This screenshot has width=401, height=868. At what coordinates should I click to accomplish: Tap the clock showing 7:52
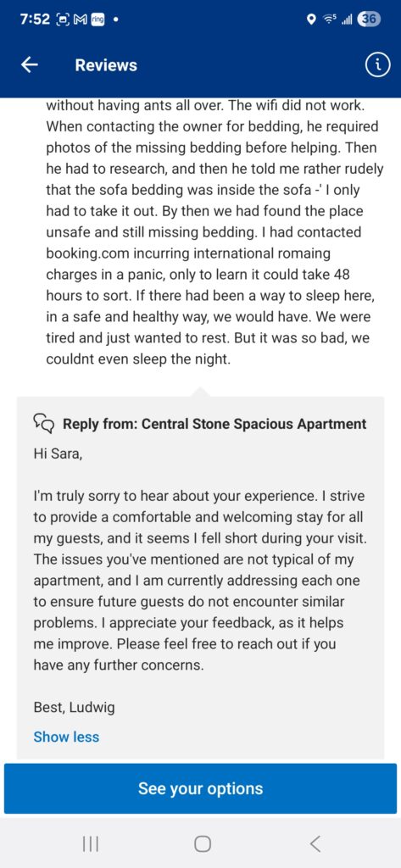pyautogui.click(x=34, y=19)
